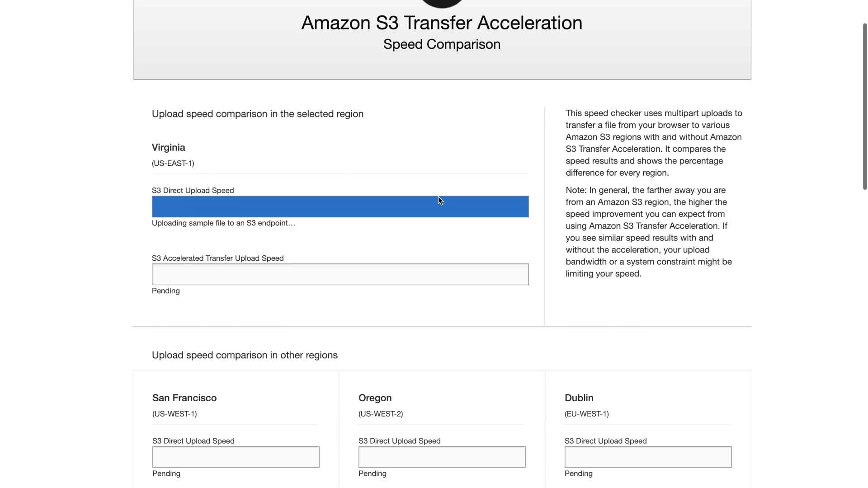Click the Oregon region heading
Screen dimensions: 868x488
coord(375,398)
